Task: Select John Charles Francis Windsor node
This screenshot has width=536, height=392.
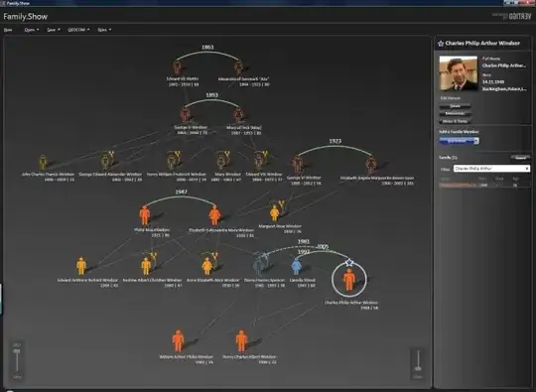Action: pos(43,162)
